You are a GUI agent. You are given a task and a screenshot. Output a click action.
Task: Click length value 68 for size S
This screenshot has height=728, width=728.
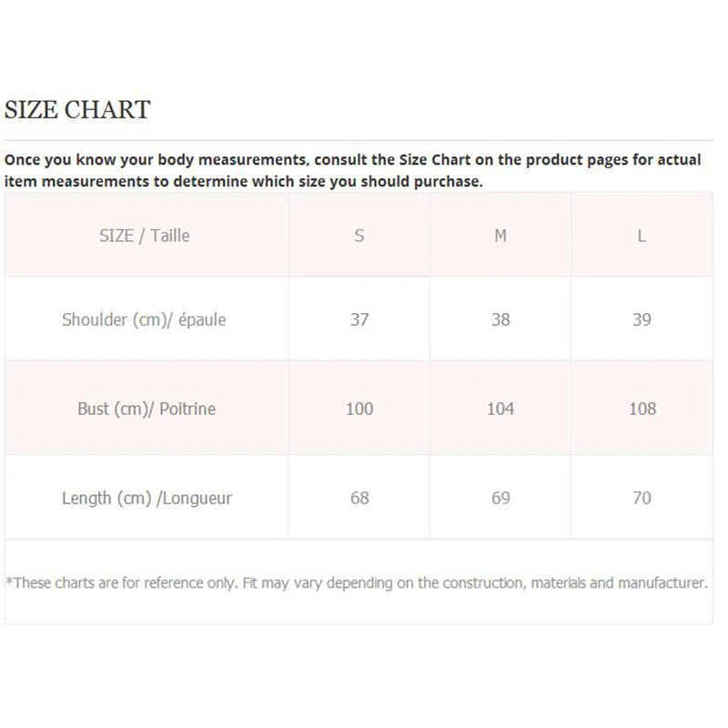(x=359, y=498)
